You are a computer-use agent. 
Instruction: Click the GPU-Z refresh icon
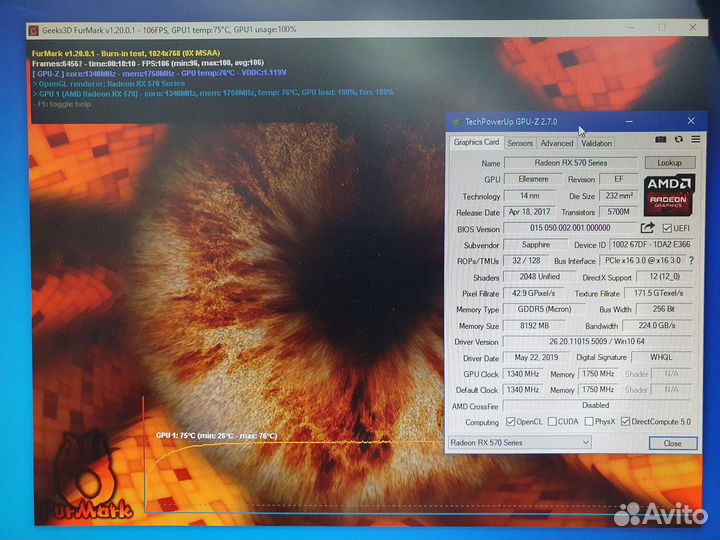[x=679, y=139]
